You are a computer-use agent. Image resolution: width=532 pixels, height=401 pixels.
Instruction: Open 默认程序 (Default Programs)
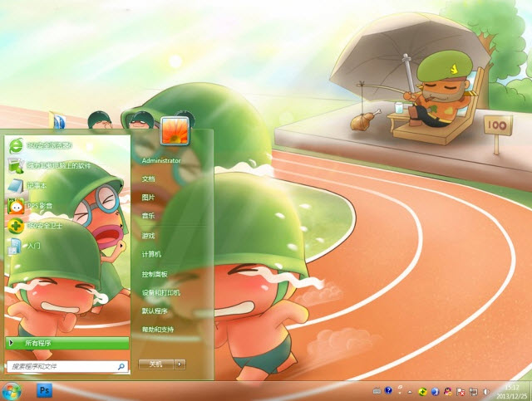click(155, 311)
